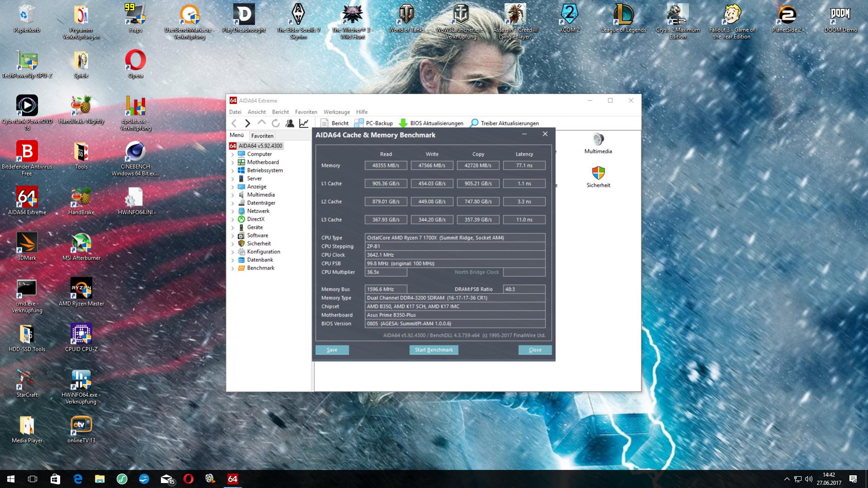Click the PC-Backup toolbar button
Screen dimensions: 868x488
373,123
